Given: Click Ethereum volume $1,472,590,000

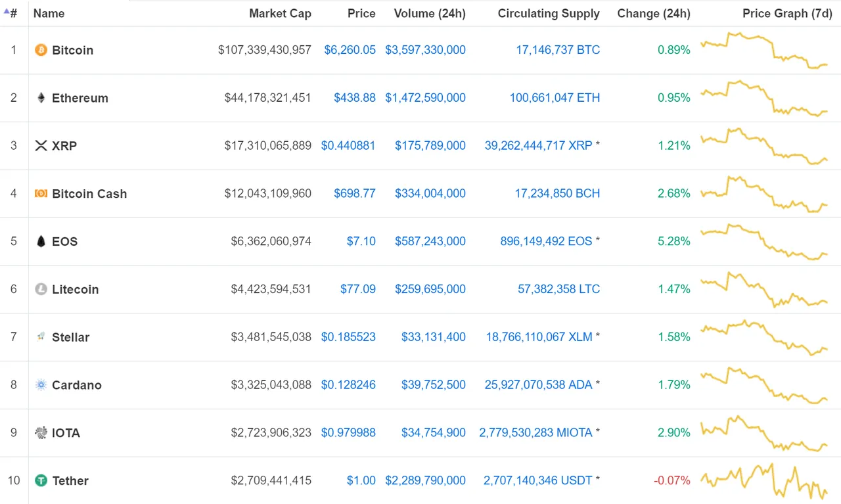Looking at the screenshot, I should tap(426, 98).
